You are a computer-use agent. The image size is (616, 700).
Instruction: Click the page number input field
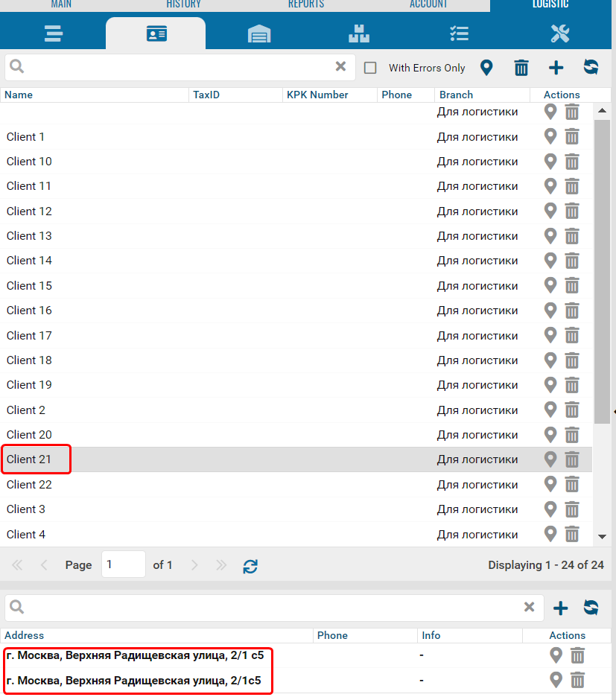pyautogui.click(x=123, y=564)
